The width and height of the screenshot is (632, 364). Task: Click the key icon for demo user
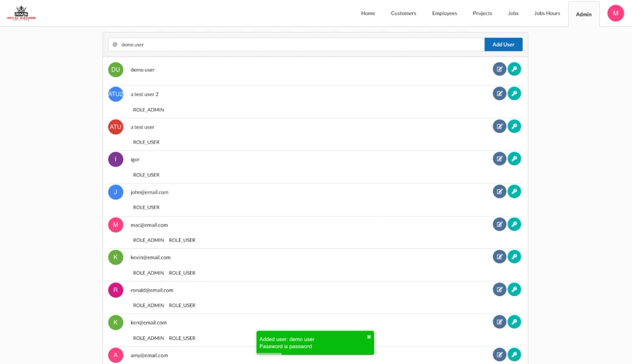pos(514,69)
